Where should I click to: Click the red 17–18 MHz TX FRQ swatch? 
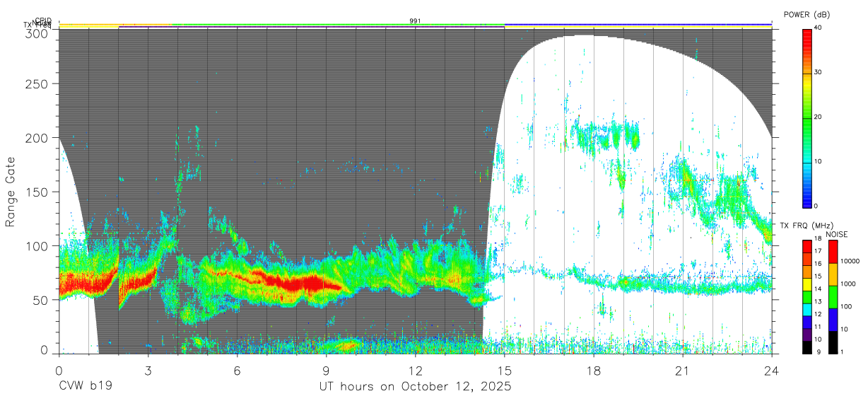(x=807, y=247)
